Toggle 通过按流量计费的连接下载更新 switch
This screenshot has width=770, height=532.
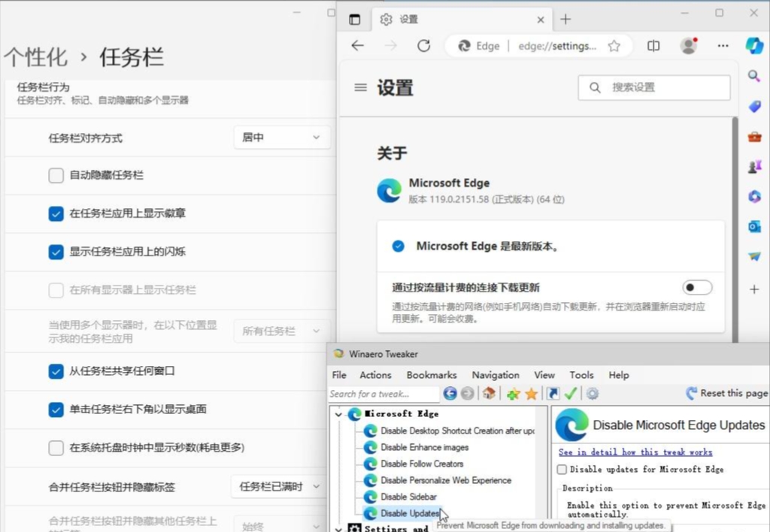696,287
